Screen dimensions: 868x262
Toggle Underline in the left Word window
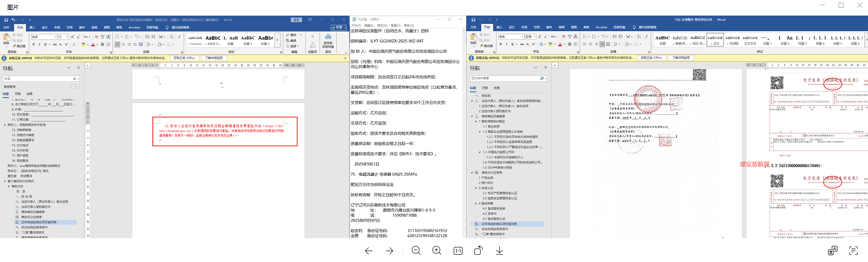pos(45,44)
